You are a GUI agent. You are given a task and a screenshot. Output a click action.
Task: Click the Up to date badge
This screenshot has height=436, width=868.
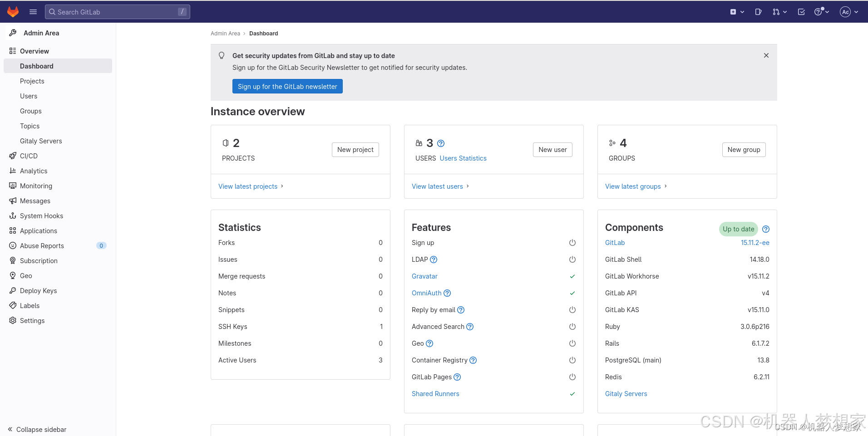[x=738, y=229]
